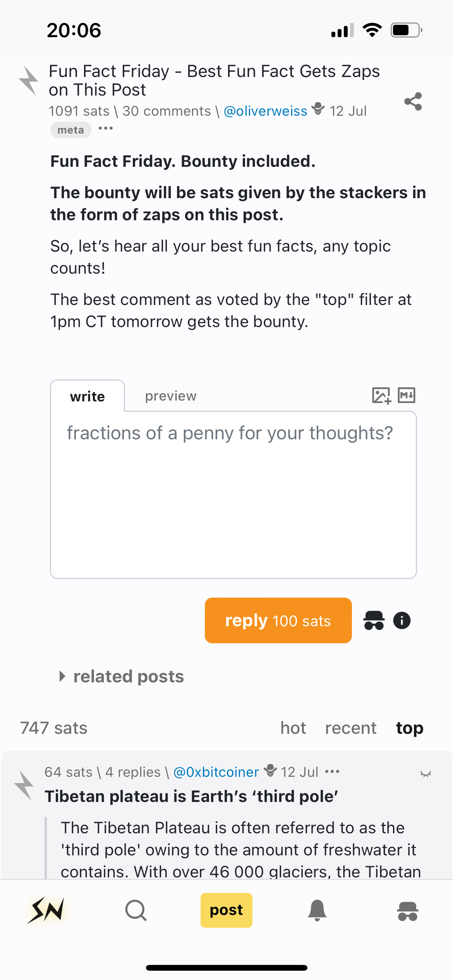Sort comments by hot
Screen dimensions: 453x980
coord(293,728)
